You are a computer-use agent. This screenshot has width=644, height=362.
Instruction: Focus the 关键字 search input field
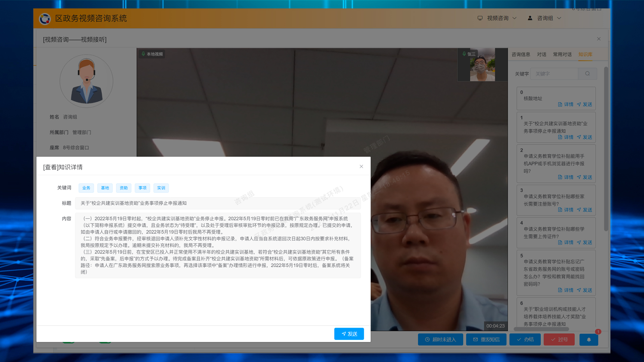click(554, 74)
